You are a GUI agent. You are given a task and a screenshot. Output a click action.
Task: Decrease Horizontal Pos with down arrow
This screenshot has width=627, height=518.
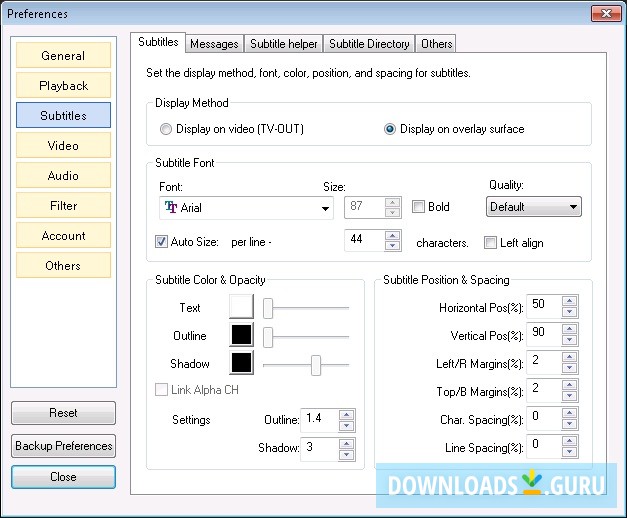(x=569, y=312)
